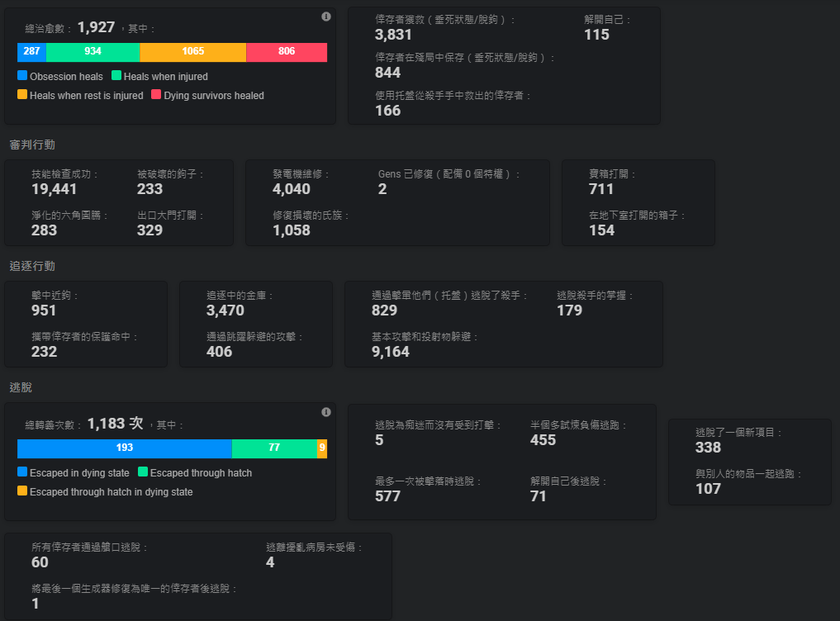Select the orange 9 segment of the escapes bar
Viewport: 840px width, 621px height.
(322, 448)
